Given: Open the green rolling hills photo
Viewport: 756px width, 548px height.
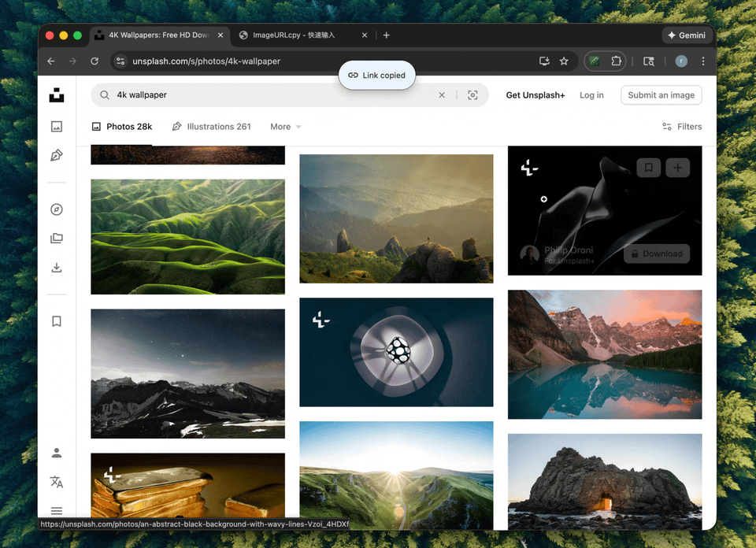Looking at the screenshot, I should click(x=187, y=237).
